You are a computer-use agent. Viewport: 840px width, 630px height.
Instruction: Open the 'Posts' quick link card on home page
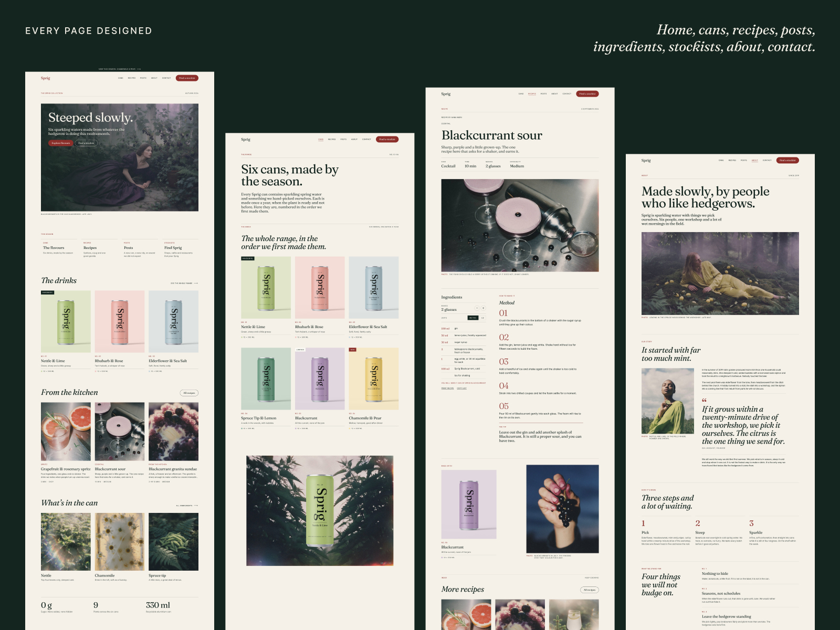tap(140, 249)
